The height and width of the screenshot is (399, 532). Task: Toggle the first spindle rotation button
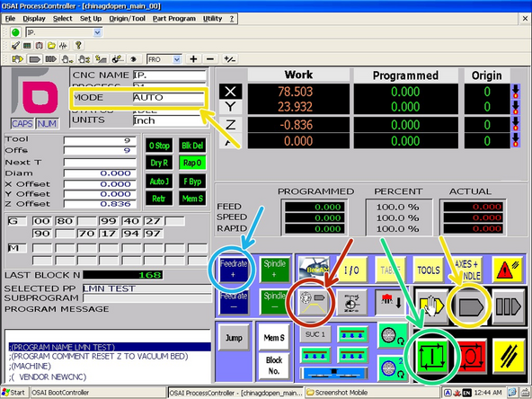pos(392,336)
